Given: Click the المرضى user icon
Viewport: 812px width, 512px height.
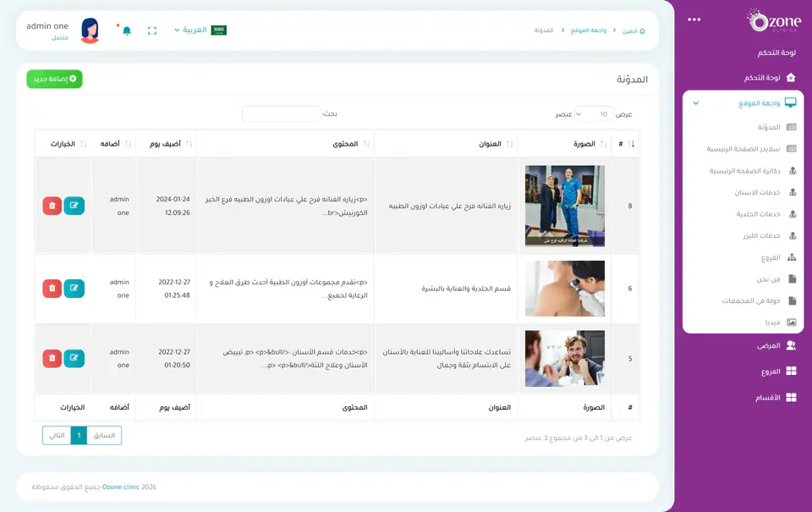Looking at the screenshot, I should 791,345.
